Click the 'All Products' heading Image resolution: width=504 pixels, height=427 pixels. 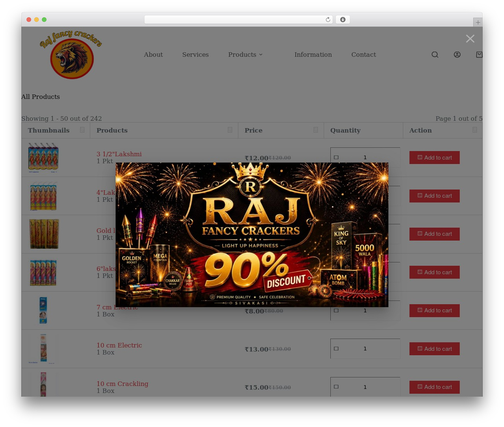41,97
